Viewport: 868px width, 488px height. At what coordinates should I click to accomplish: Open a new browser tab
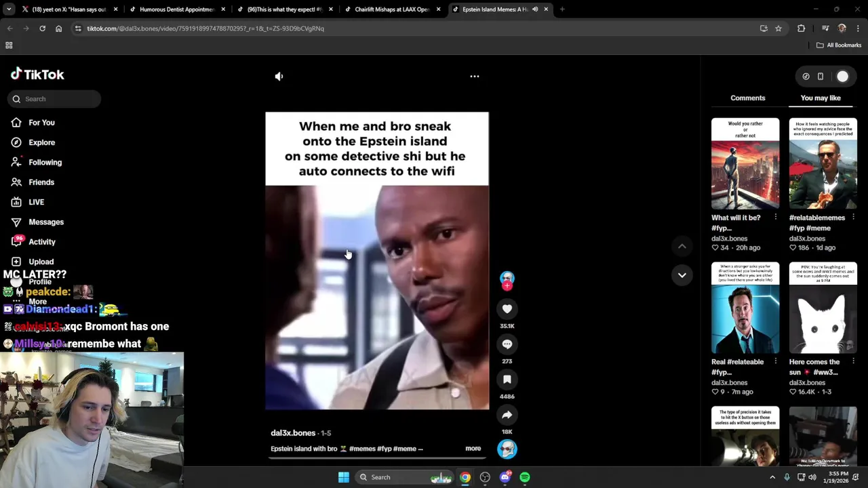click(x=562, y=9)
